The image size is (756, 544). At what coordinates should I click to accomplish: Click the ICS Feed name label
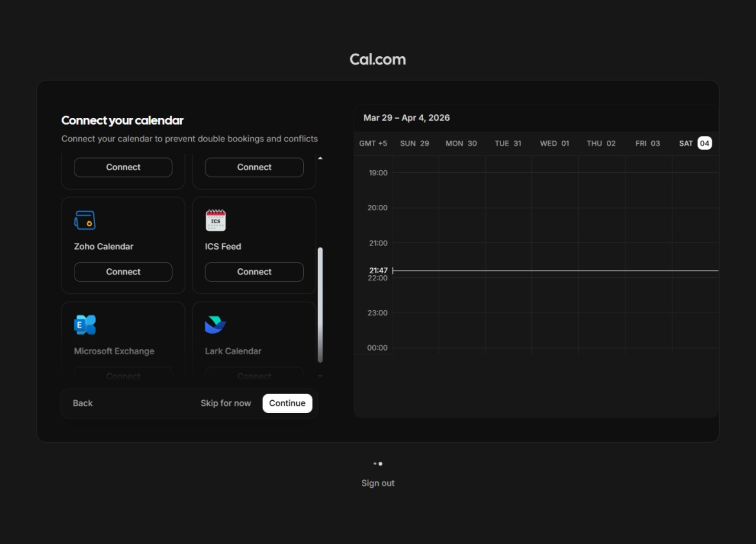(223, 246)
